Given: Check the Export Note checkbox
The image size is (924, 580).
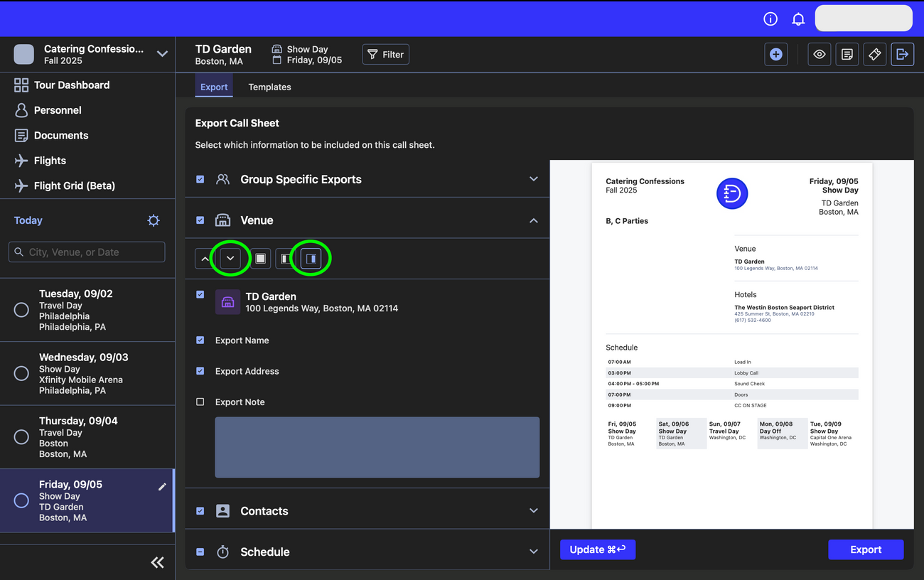Looking at the screenshot, I should 200,402.
